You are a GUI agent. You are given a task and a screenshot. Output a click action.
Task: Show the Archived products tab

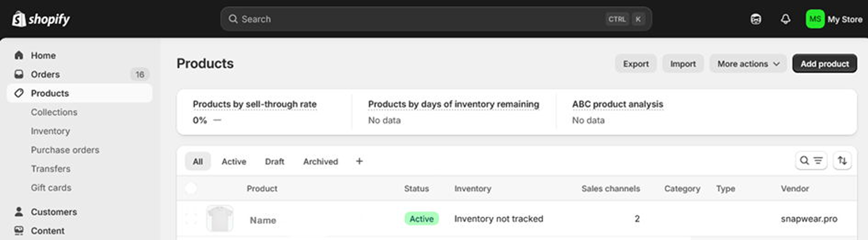(x=320, y=162)
